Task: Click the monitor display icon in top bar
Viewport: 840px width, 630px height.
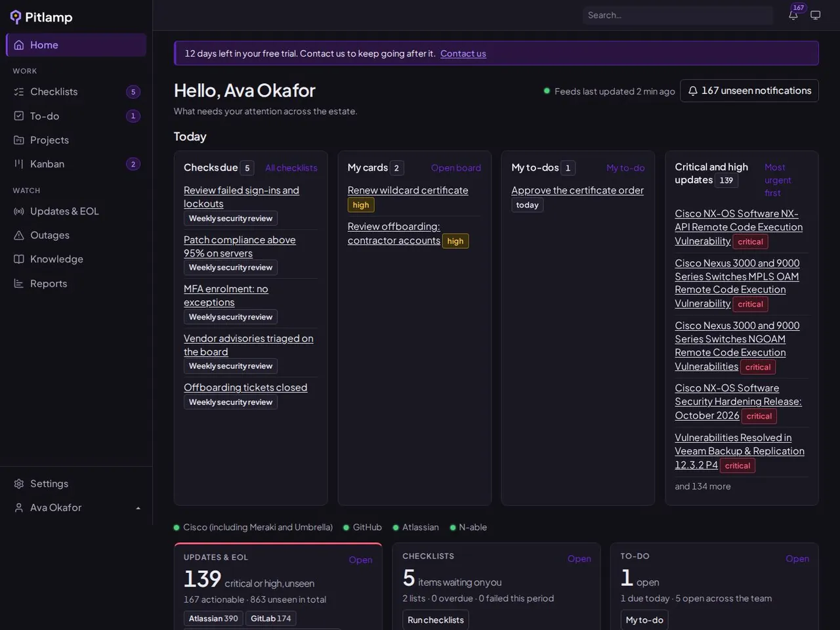Action: [x=816, y=15]
